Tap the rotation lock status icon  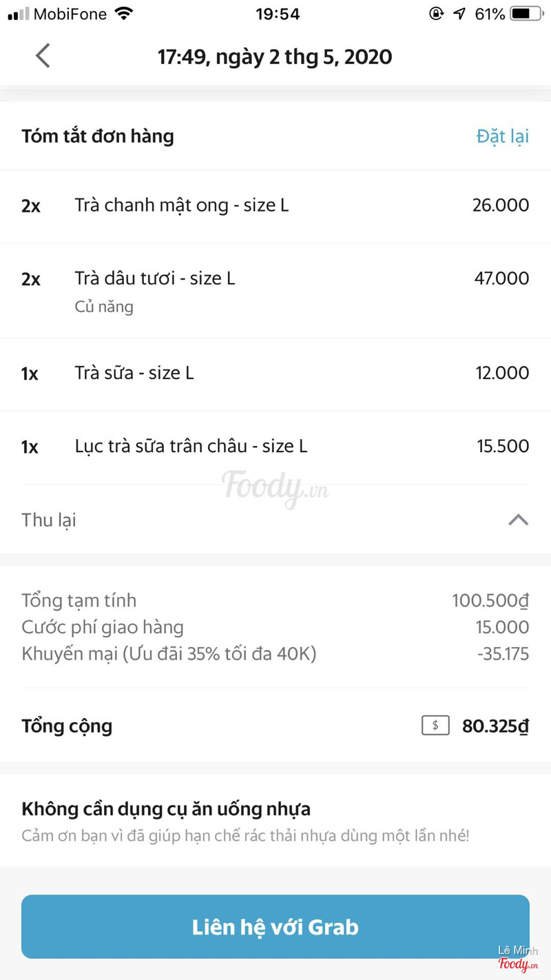[x=436, y=14]
